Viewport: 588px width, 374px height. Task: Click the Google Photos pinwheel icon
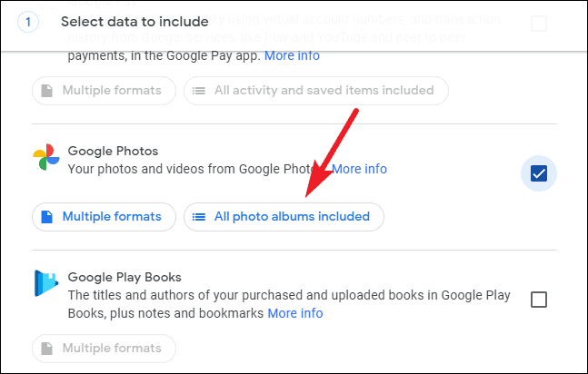46,157
